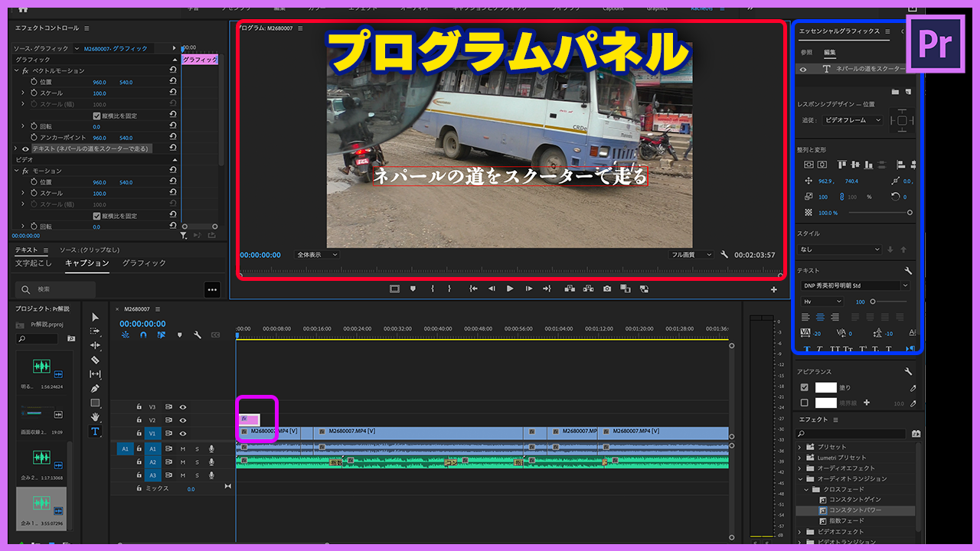The height and width of the screenshot is (551, 980).
Task: Click Export Frame camera icon
Action: pyautogui.click(x=607, y=289)
